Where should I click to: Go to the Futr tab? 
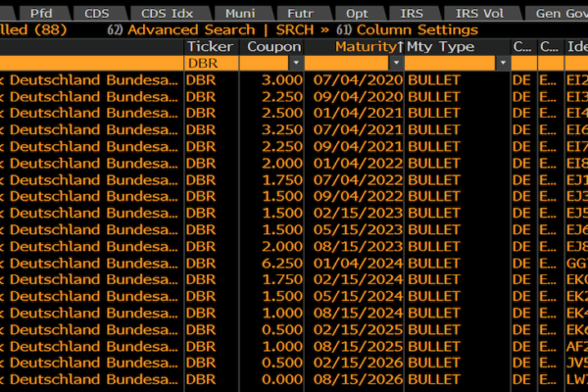(300, 13)
